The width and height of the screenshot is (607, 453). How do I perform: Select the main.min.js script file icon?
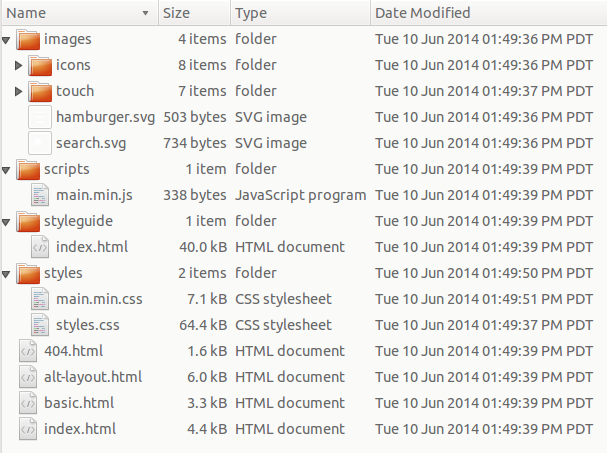point(40,195)
